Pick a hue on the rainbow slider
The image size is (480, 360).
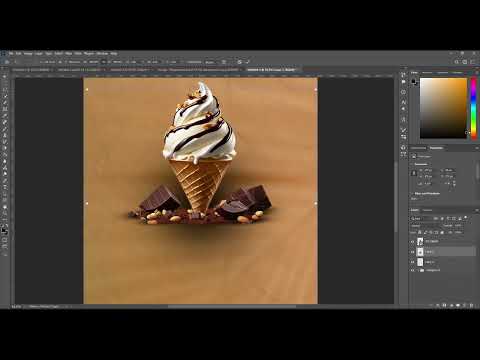pyautogui.click(x=474, y=108)
